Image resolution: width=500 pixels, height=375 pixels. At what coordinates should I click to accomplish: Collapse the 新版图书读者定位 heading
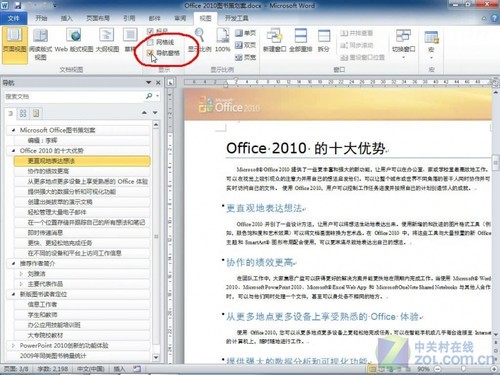[13, 294]
